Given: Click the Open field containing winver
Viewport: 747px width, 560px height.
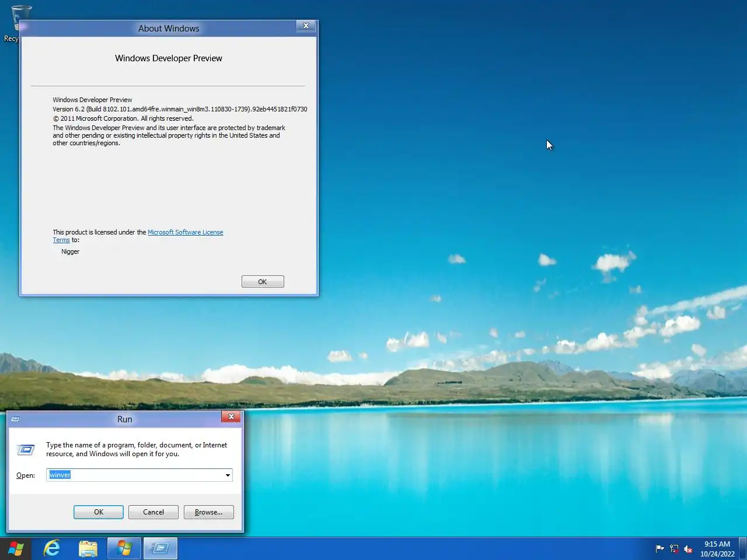Looking at the screenshot, I should pos(139,475).
